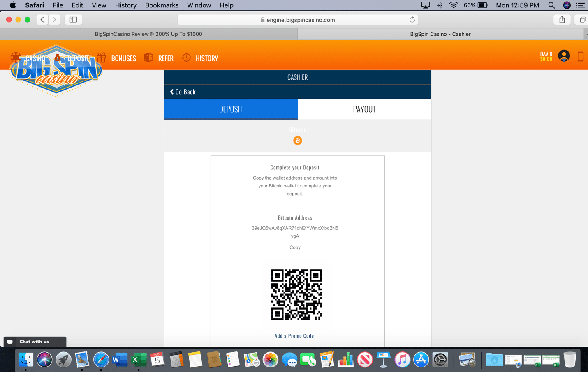Click the menu bar clock Mon 12:59 PM
This screenshot has height=372, width=588.
point(517,5)
